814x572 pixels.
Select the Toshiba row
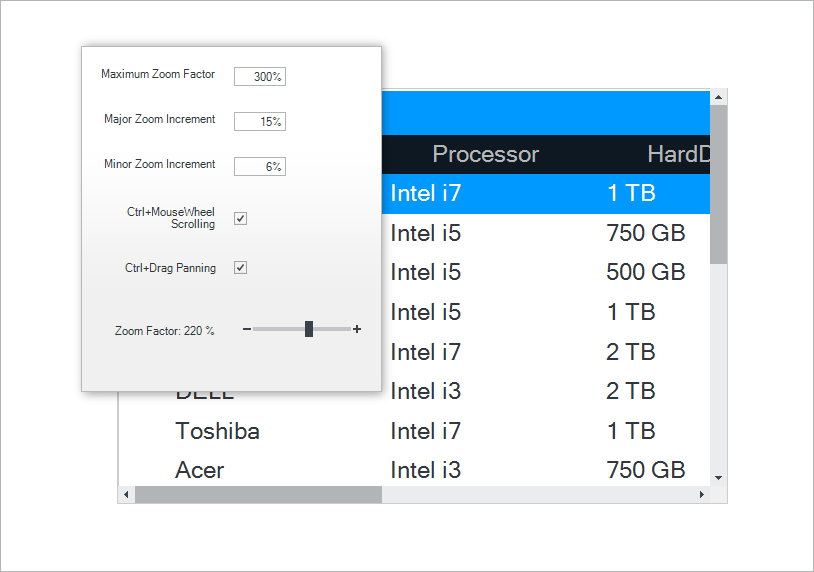point(217,431)
